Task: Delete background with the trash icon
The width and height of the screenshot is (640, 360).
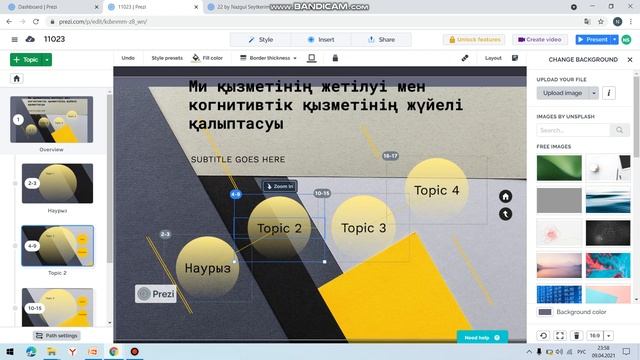Action: (x=576, y=336)
